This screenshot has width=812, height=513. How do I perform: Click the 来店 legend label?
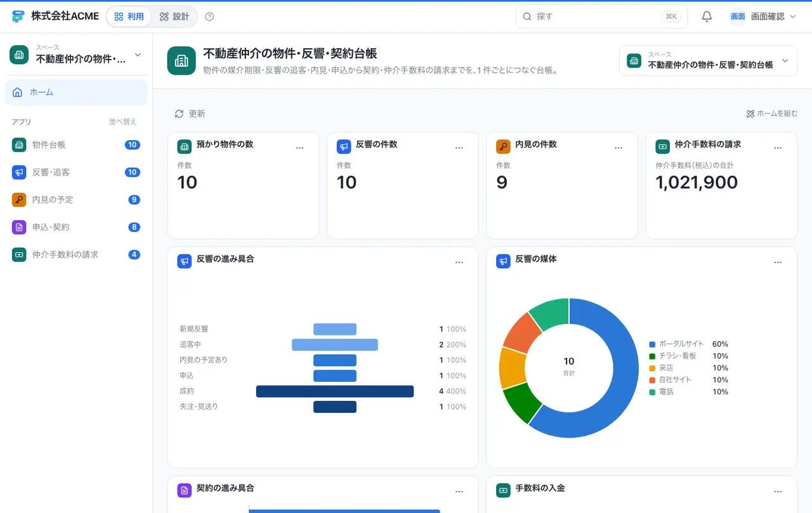(666, 368)
